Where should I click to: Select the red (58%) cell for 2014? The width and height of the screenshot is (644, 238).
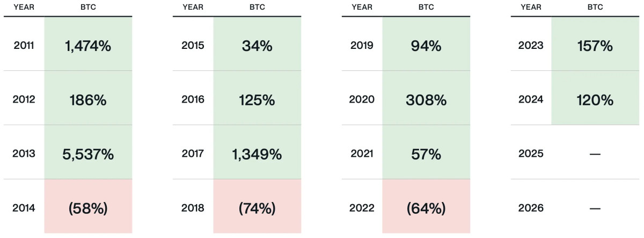pos(88,208)
